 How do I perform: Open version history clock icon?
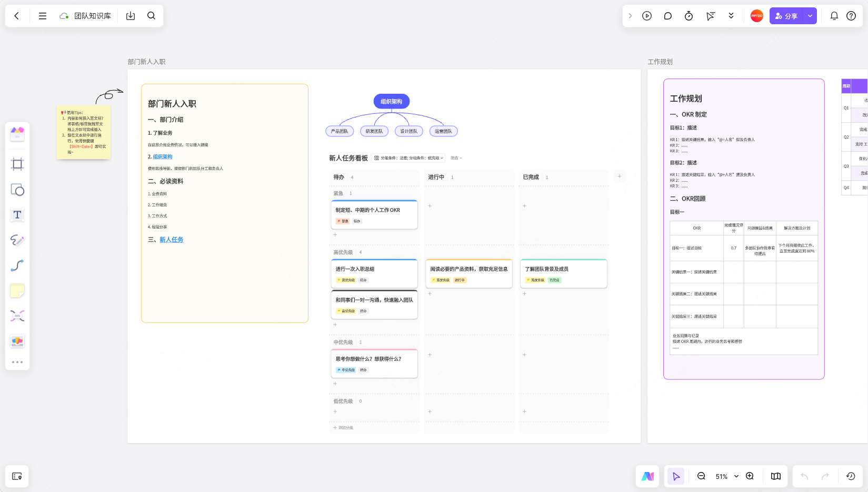coord(851,476)
